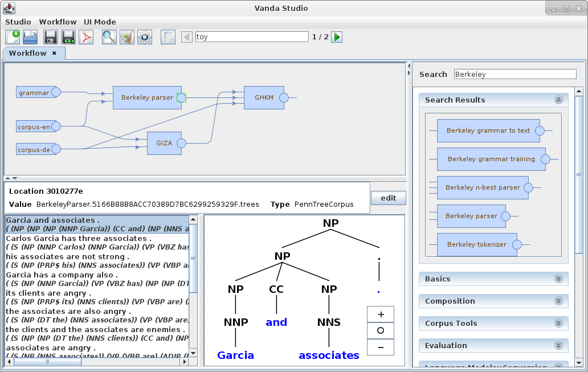The image size is (588, 372).
Task: Zoom in on the tree with plus button
Action: (x=381, y=314)
